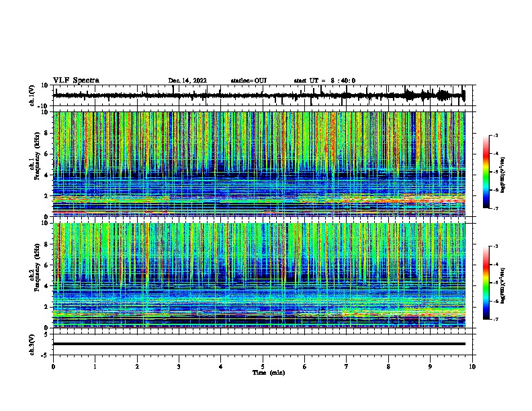Click the "-4" label on the ch.2 colorbar

(x=495, y=265)
